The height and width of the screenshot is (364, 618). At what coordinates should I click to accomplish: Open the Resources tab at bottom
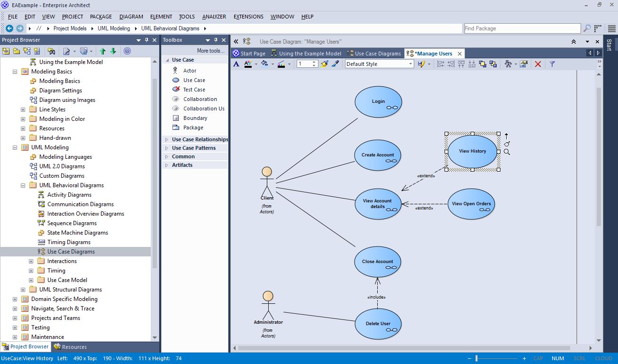tap(71, 347)
